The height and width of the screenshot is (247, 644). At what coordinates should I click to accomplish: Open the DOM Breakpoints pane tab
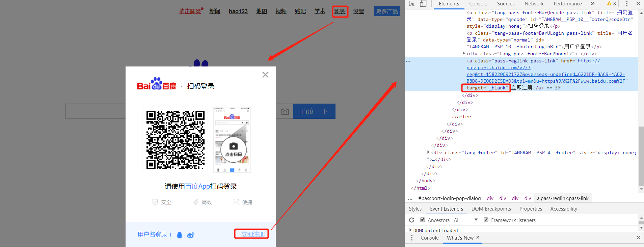491,209
